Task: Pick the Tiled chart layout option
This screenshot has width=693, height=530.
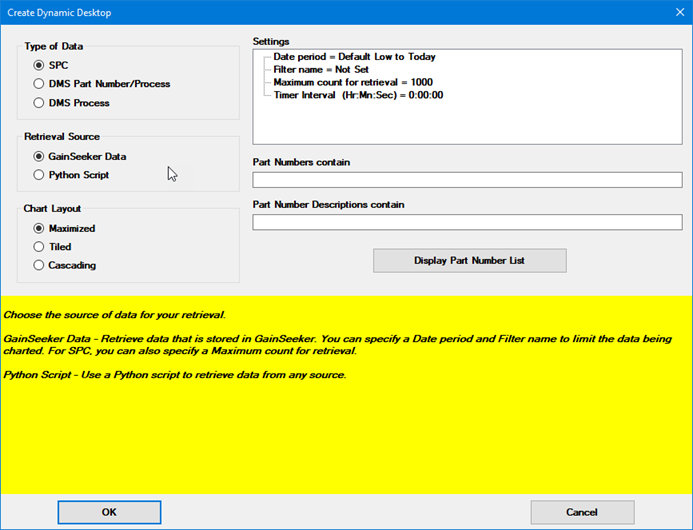Action: [39, 247]
